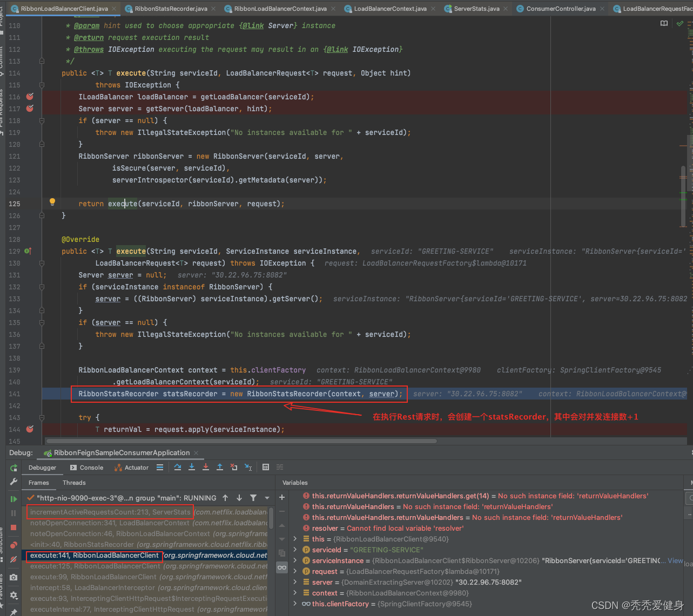
Task: Switch to the Console tab
Action: [86, 468]
